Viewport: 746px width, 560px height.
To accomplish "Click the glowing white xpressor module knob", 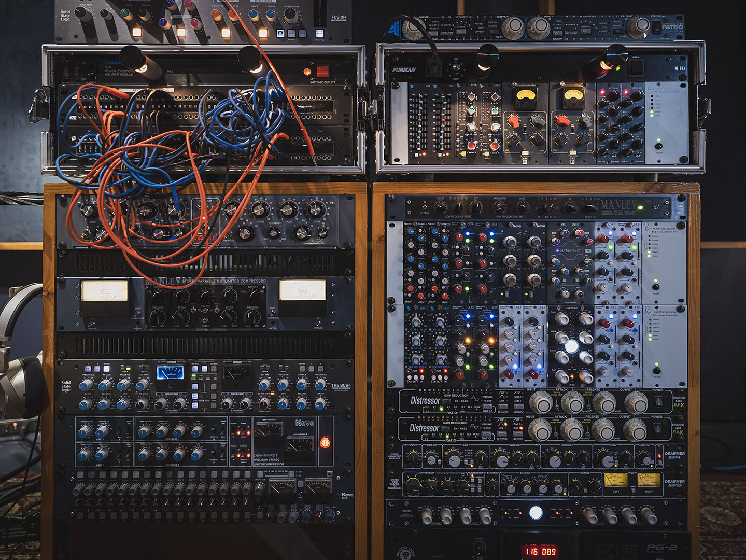I will click(x=571, y=346).
